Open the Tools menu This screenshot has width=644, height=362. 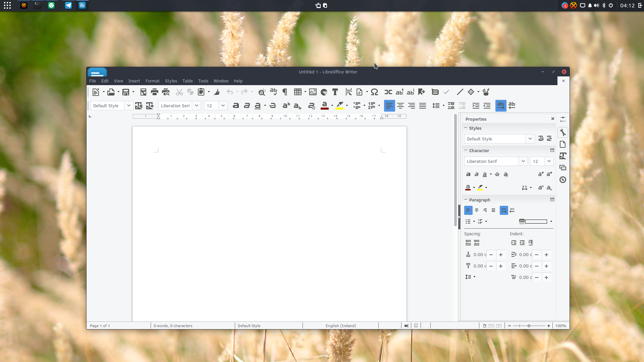tap(203, 81)
